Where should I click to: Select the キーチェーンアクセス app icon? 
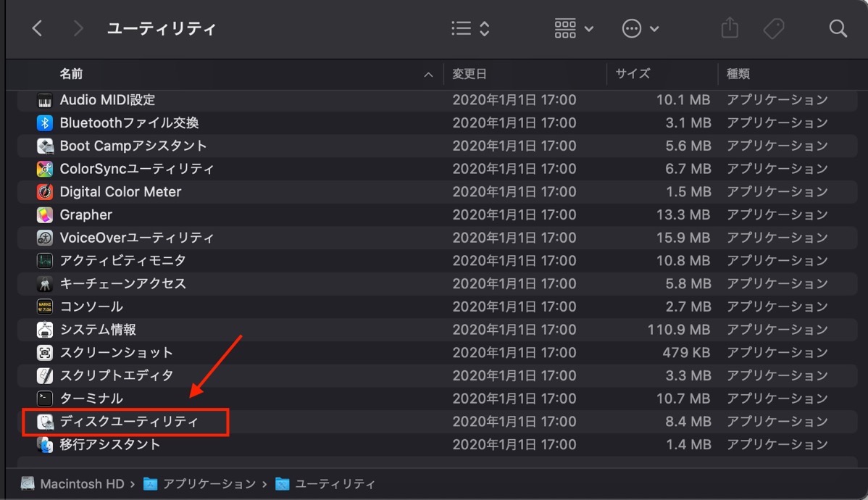pos(45,284)
